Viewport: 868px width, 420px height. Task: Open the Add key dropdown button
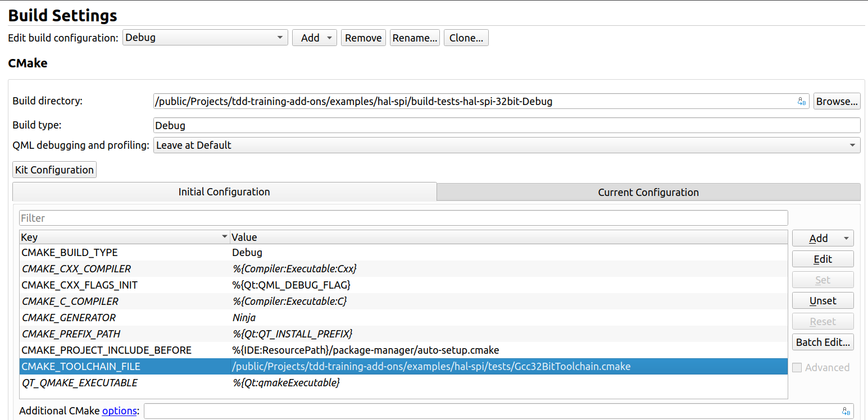click(822, 238)
